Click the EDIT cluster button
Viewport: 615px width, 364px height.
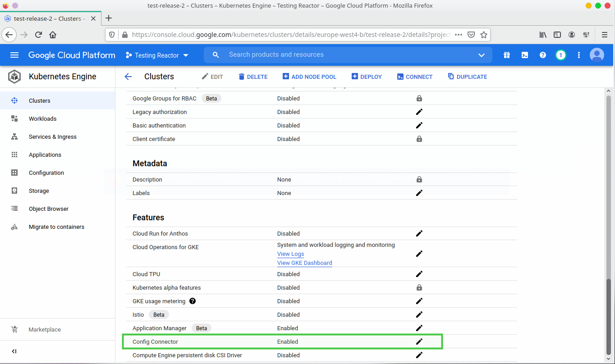pos(212,77)
